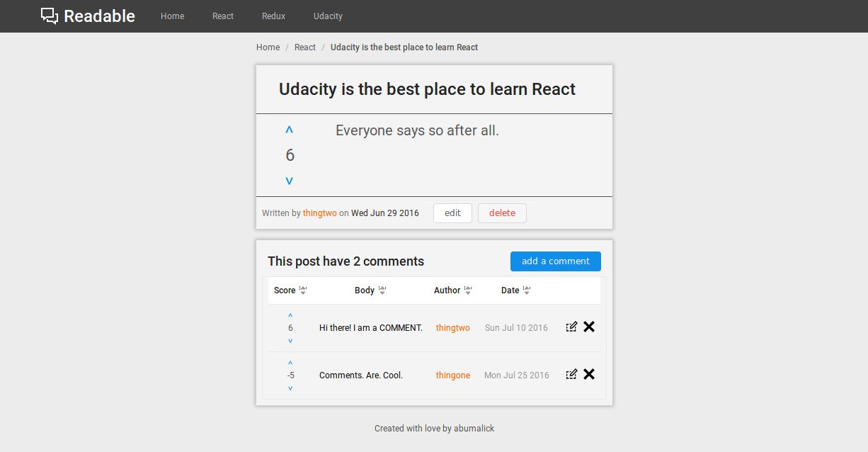Click the 'Comments. Are. Cool.' text
868x452 pixels.
pos(361,375)
